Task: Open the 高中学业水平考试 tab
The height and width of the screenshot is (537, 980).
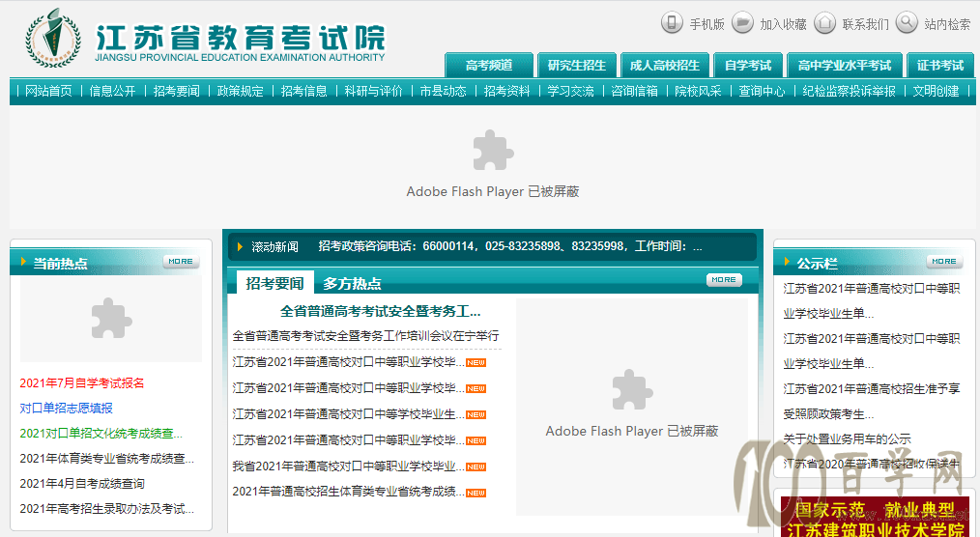Action: click(x=845, y=65)
